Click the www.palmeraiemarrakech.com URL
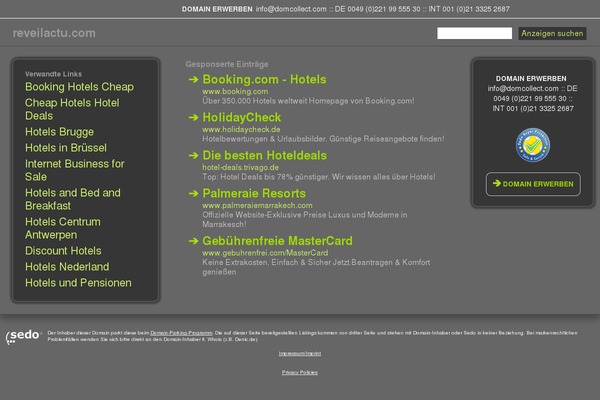Screen dimensions: 600x400 pyautogui.click(x=257, y=206)
